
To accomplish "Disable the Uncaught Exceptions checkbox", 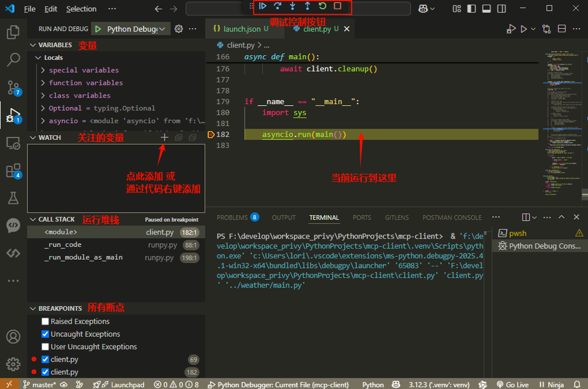I will coord(45,334).
